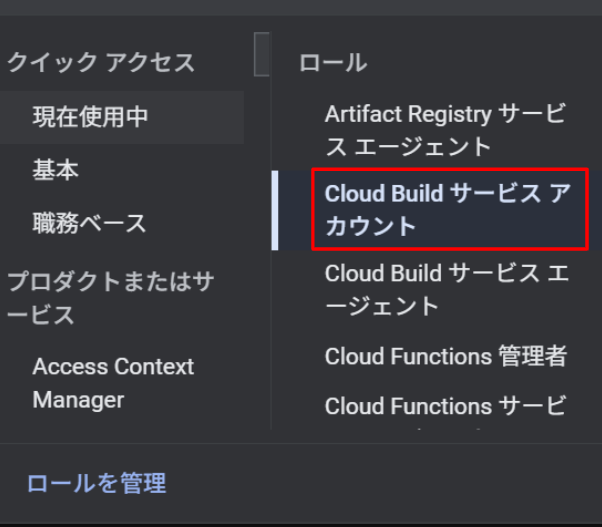Click the ロール column heading

332,62
